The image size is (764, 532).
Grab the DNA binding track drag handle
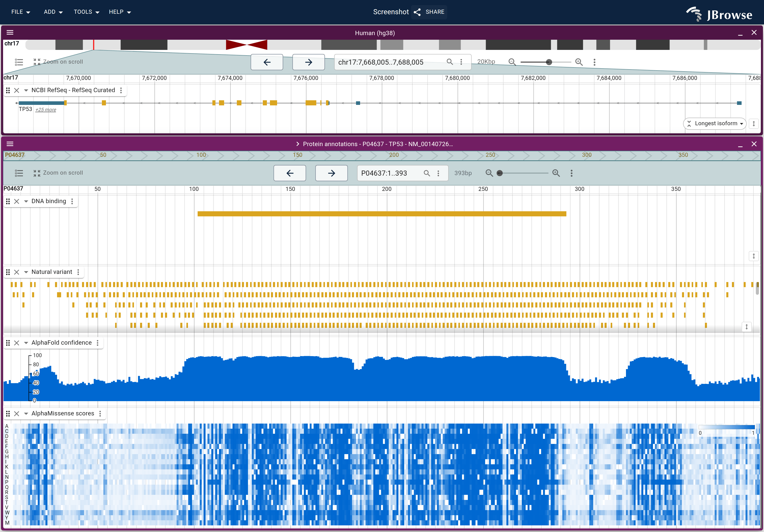tap(8, 201)
